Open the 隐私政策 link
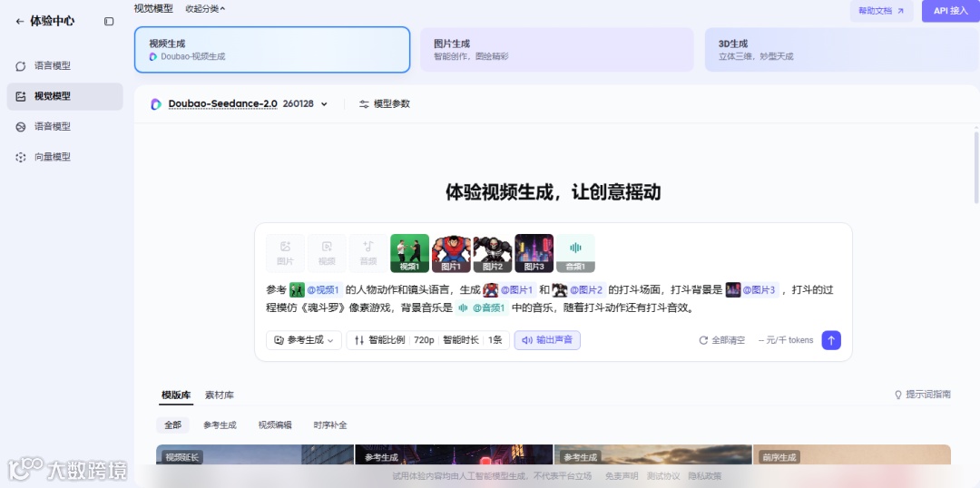This screenshot has width=980, height=488. pyautogui.click(x=704, y=476)
